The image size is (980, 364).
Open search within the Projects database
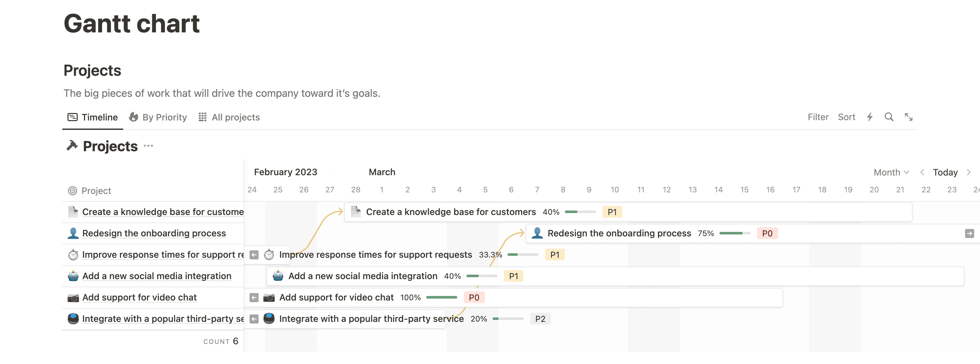[x=889, y=117]
